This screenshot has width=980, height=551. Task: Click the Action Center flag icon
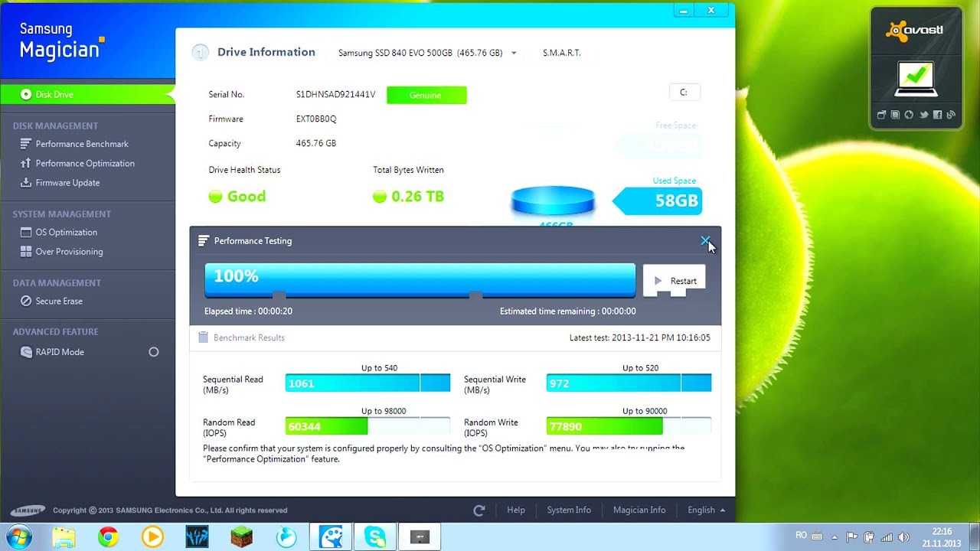851,537
